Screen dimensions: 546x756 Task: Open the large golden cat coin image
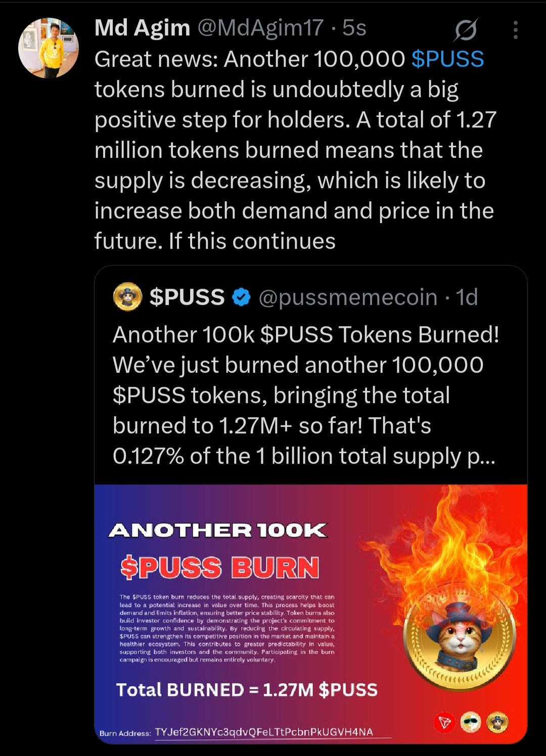point(460,637)
